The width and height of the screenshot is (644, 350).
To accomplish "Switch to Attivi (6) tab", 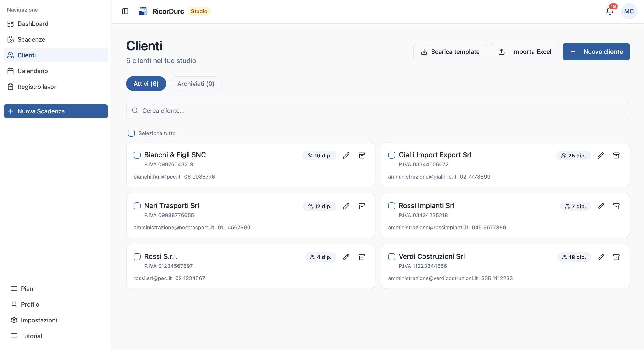I will [146, 83].
